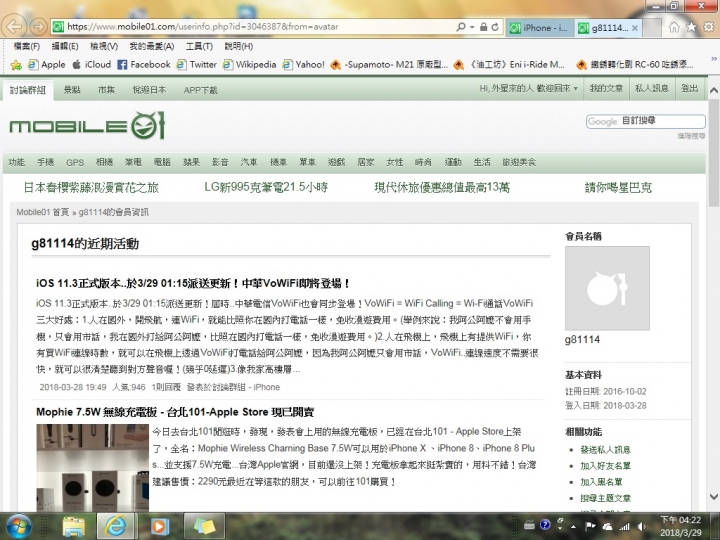Go back with the browser back arrow

tap(14, 27)
